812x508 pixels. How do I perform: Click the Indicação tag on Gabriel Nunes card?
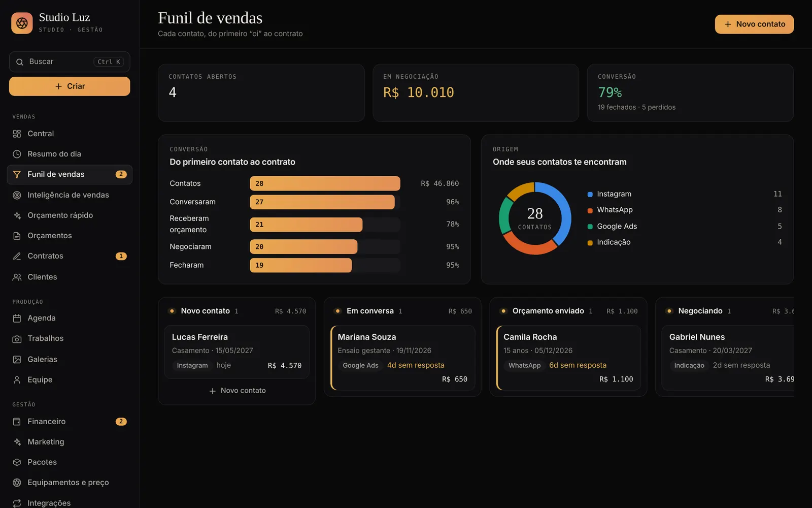(x=689, y=365)
